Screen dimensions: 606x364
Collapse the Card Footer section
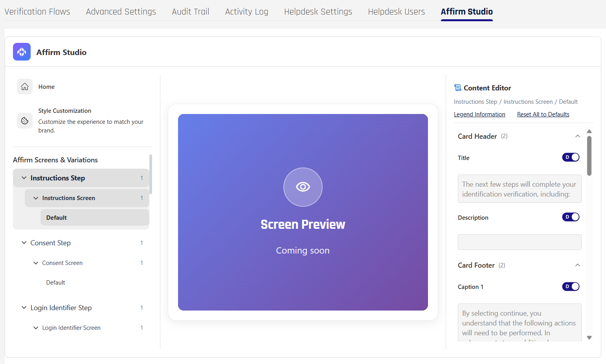click(577, 265)
